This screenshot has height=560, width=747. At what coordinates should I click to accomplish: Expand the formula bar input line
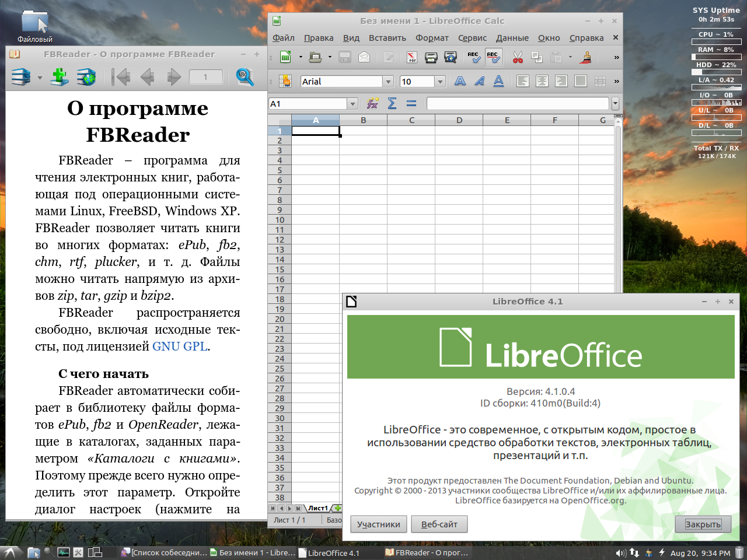615,104
